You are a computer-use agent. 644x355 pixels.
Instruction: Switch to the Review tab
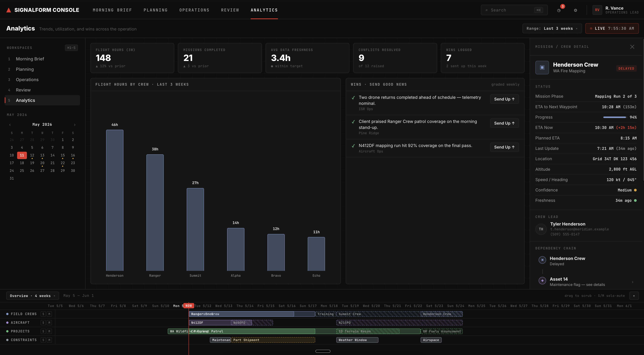230,10
